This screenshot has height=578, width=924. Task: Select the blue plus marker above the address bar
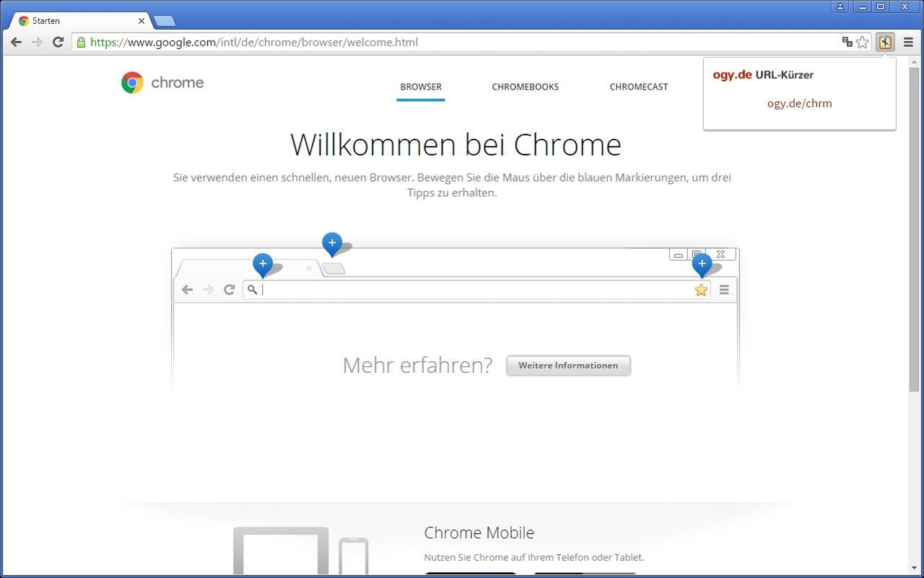(263, 265)
